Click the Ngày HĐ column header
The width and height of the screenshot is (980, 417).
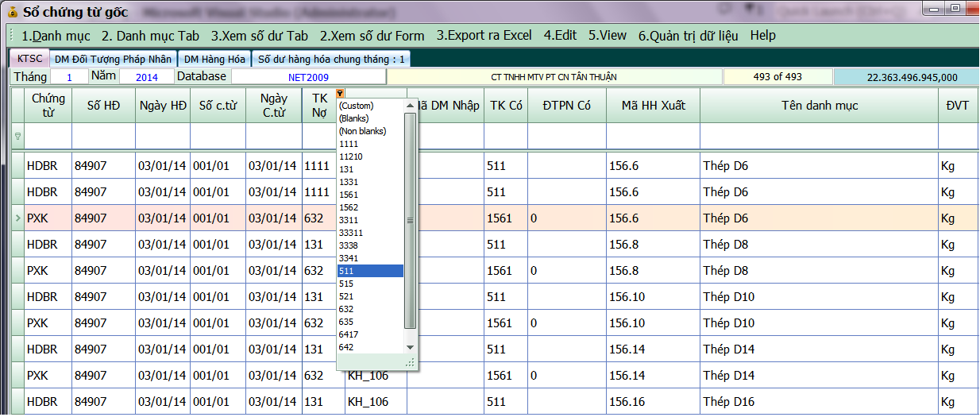click(163, 106)
